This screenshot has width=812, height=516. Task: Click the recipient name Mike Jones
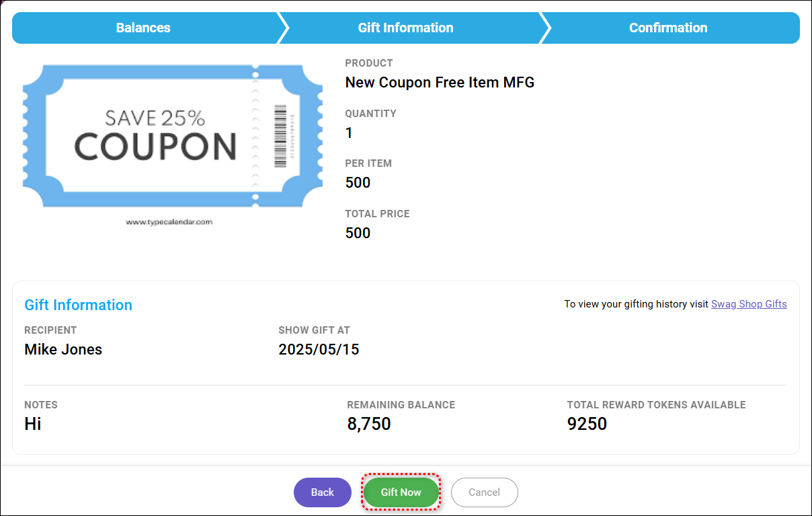coord(63,349)
